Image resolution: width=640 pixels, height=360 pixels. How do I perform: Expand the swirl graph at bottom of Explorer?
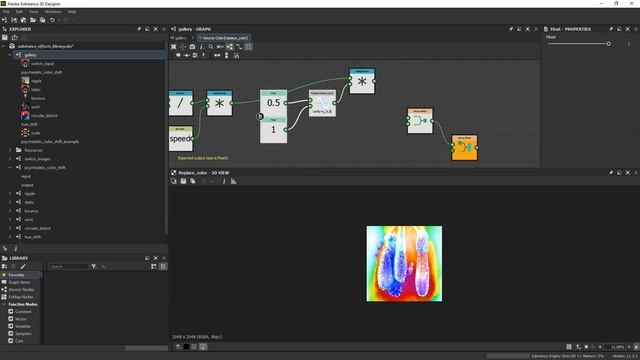click(10, 220)
